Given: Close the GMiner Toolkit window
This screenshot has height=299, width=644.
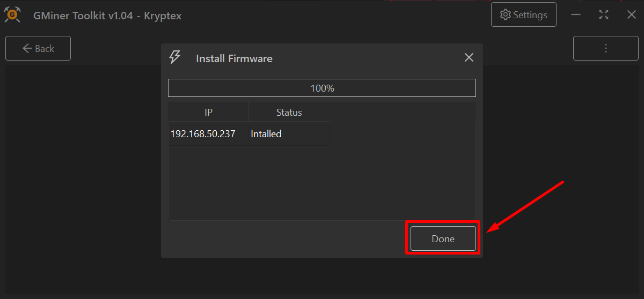Looking at the screenshot, I should 632,15.
